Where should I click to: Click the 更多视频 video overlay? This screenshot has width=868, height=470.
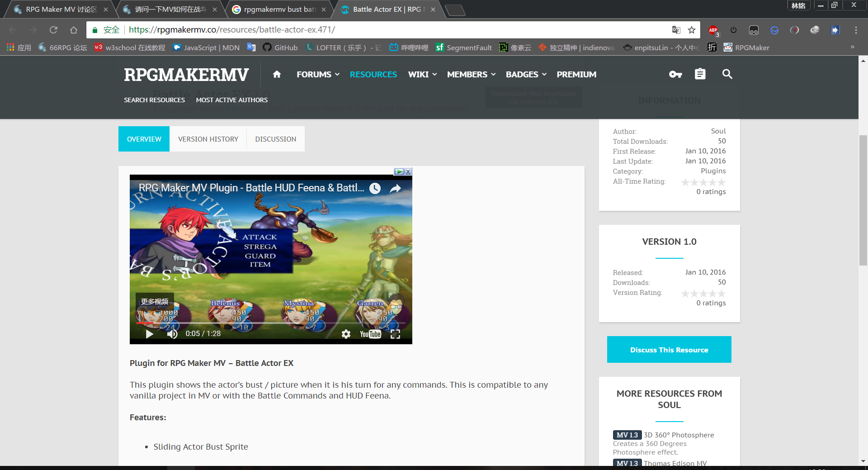[155, 301]
